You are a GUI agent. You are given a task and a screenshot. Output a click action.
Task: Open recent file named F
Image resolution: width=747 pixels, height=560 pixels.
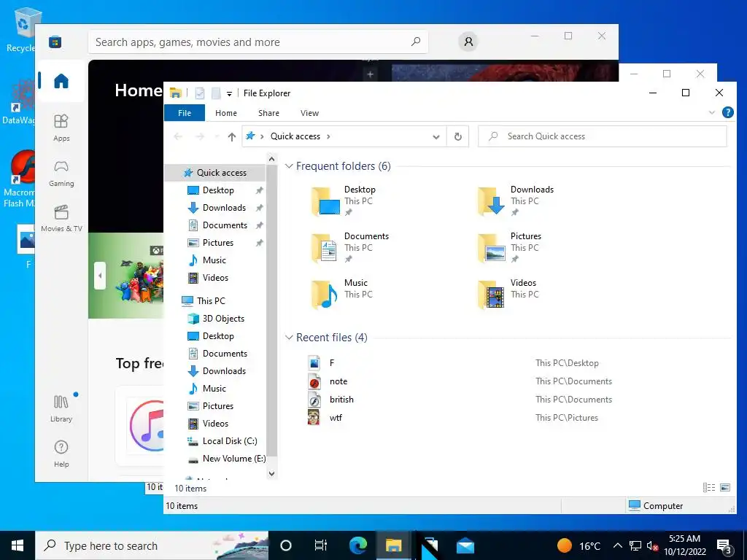(x=332, y=363)
